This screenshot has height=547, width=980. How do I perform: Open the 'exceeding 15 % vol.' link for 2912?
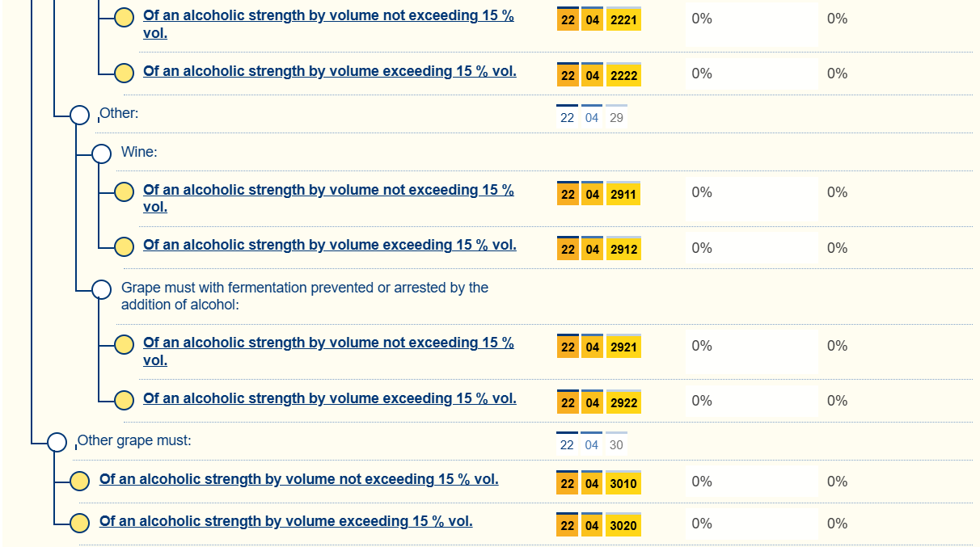pos(329,245)
